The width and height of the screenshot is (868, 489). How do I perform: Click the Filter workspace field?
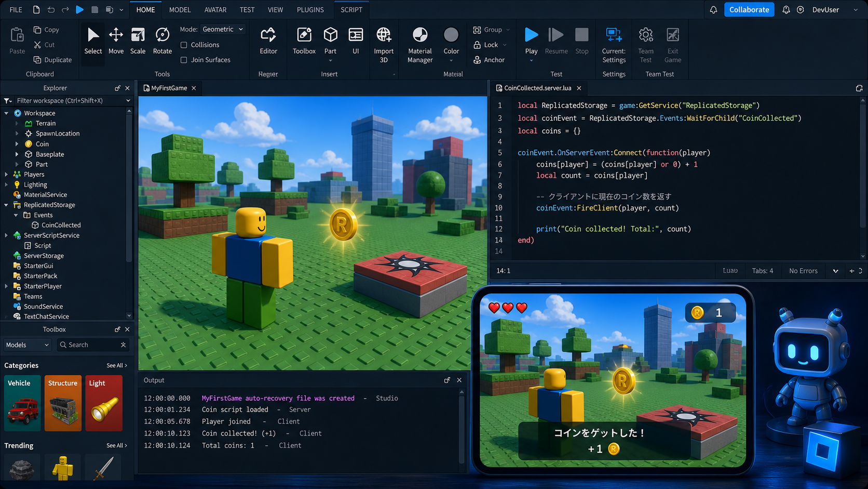[67, 101]
